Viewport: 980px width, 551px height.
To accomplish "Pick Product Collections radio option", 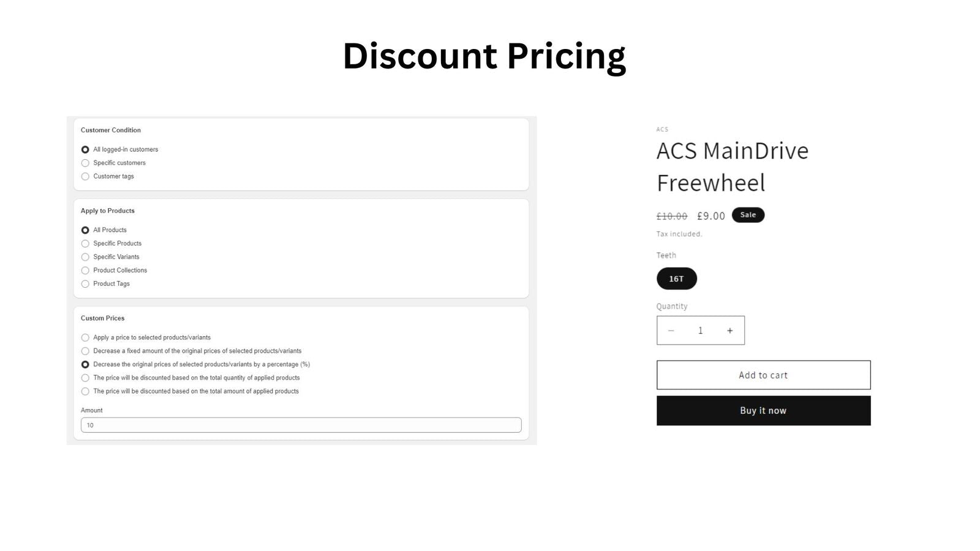I will coord(85,271).
